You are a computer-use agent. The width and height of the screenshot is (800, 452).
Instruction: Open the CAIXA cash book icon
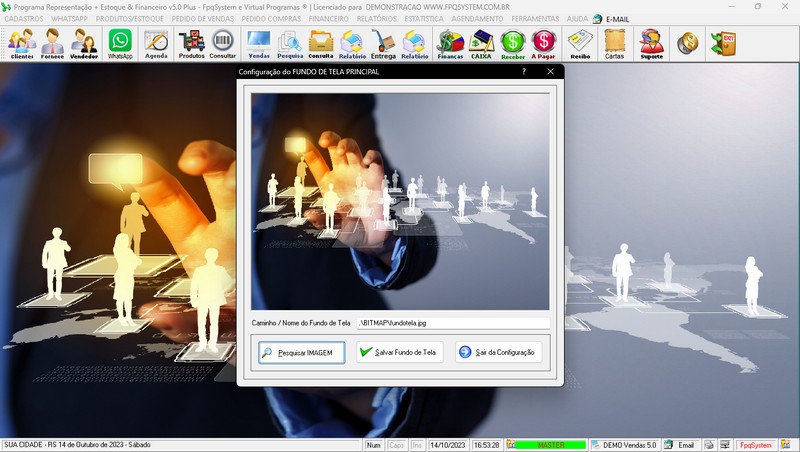[x=481, y=44]
